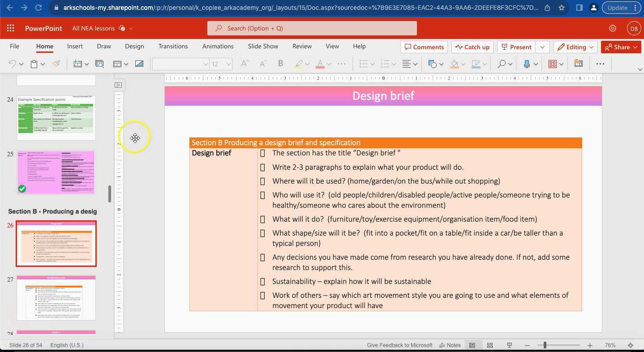Click the zoom slider handle
The height and width of the screenshot is (352, 644).
(x=545, y=345)
